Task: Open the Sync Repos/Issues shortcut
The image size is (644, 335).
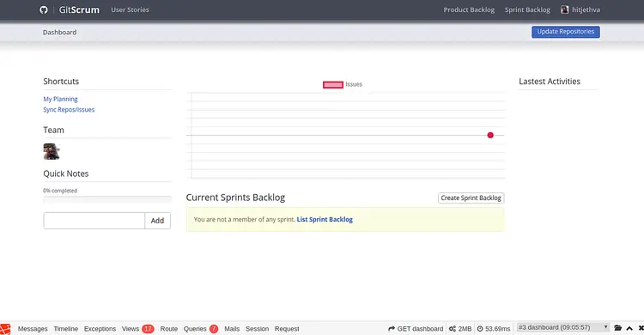Action: click(x=69, y=110)
